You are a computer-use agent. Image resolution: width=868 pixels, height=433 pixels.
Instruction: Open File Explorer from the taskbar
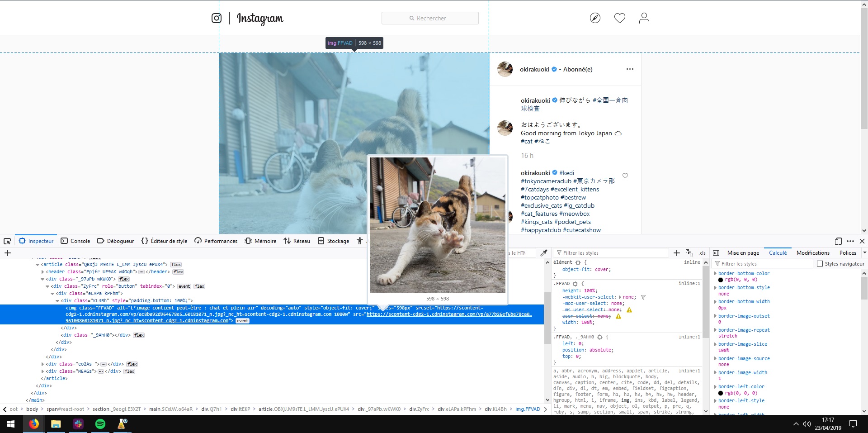56,424
